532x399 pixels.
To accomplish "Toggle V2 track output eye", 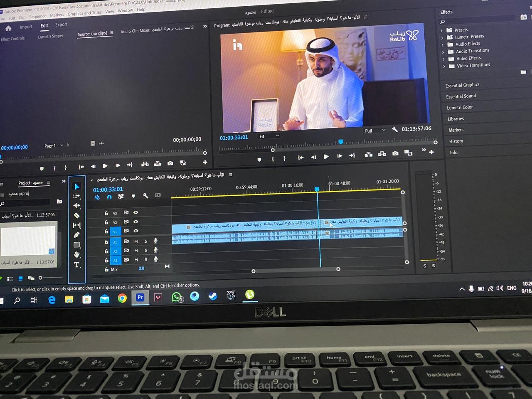I will [136, 222].
